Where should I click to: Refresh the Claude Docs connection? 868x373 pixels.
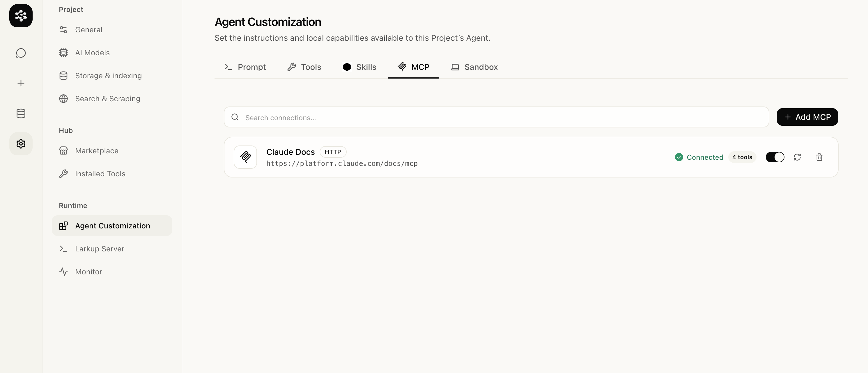(x=797, y=157)
